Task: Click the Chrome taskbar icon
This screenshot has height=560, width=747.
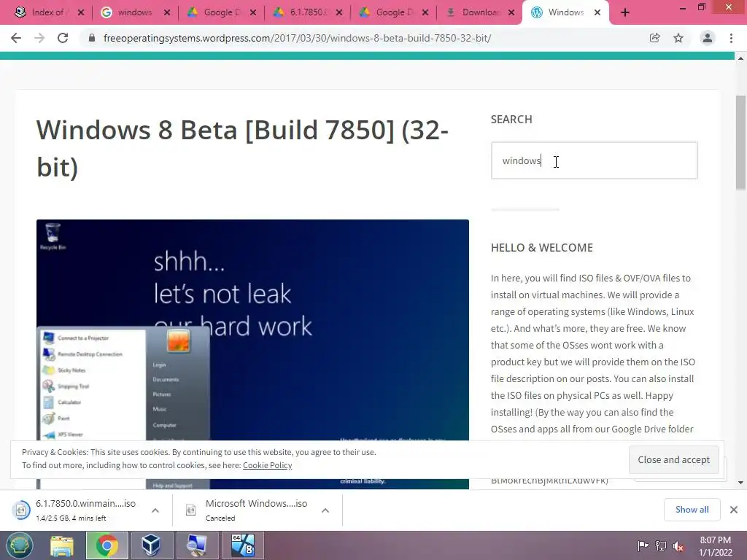Action: pos(107,545)
